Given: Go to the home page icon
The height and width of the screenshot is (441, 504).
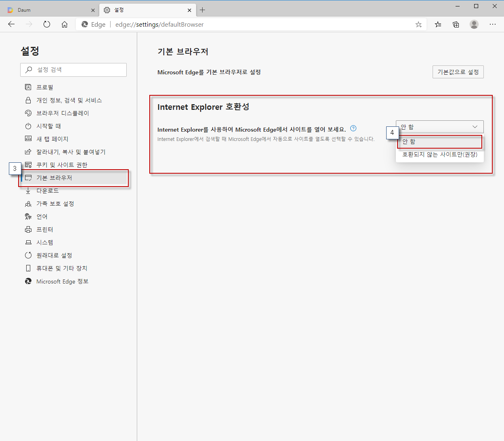Looking at the screenshot, I should tap(65, 24).
